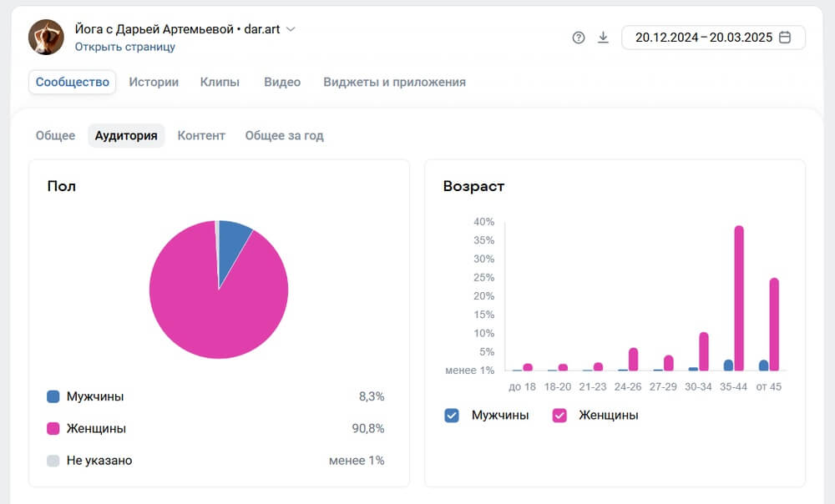Open the calendar icon in date field

click(784, 38)
